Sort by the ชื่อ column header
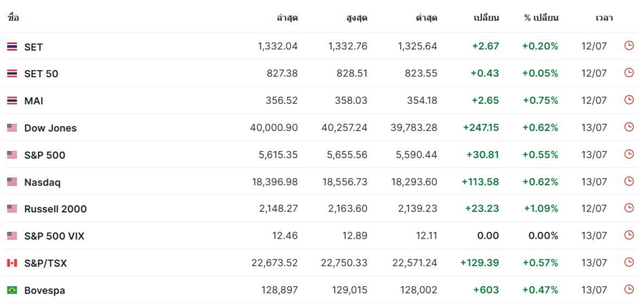Image resolution: width=644 pixels, height=303 pixels. tap(13, 18)
